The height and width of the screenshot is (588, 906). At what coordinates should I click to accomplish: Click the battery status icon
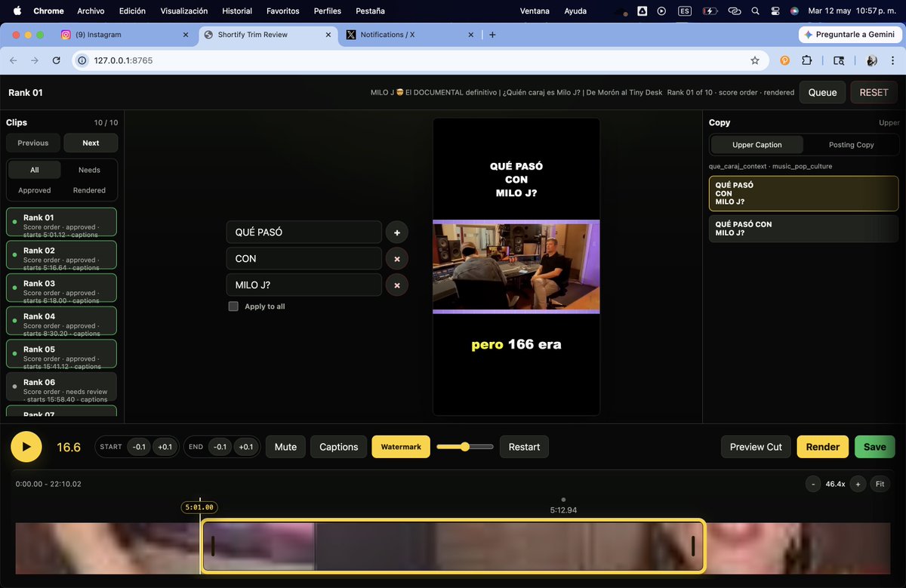(710, 11)
